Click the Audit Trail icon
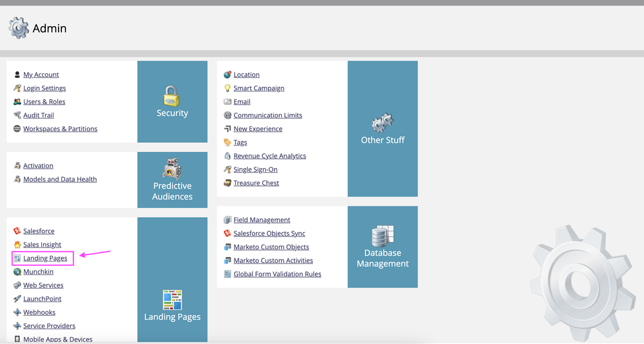Image resolution: width=644 pixels, height=344 pixels. [x=17, y=115]
